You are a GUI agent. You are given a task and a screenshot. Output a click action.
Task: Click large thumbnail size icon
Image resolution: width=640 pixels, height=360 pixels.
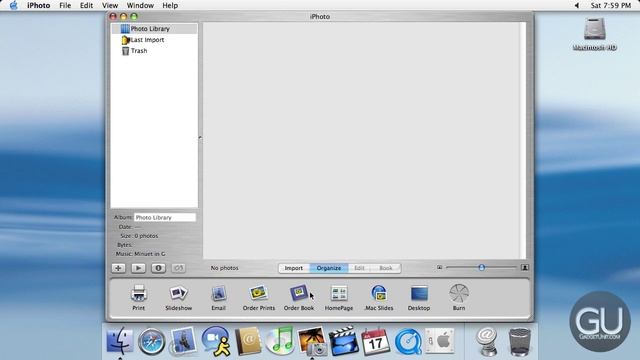click(525, 268)
